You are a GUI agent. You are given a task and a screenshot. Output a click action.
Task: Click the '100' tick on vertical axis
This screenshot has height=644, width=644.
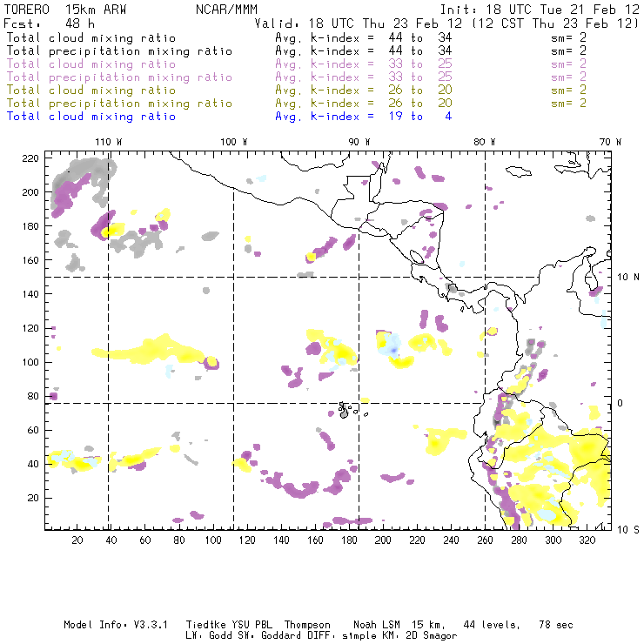(30, 362)
